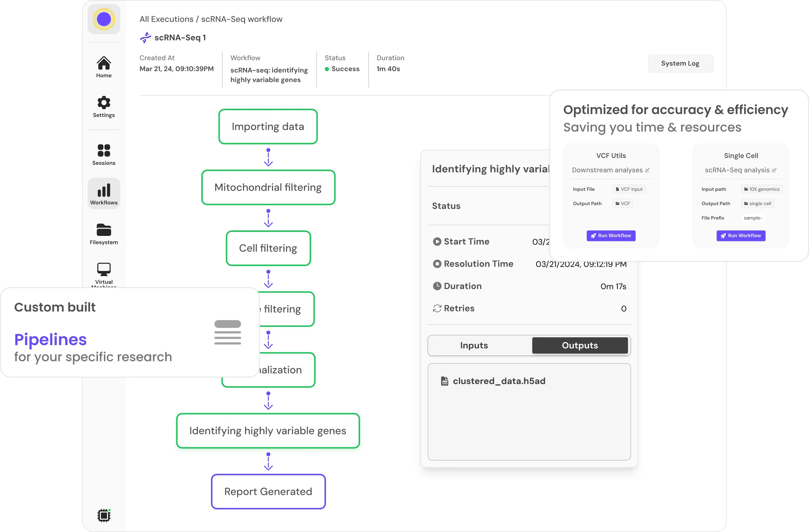809x532 pixels.
Task: Click the stacked lines pipeline icon
Action: (228, 332)
